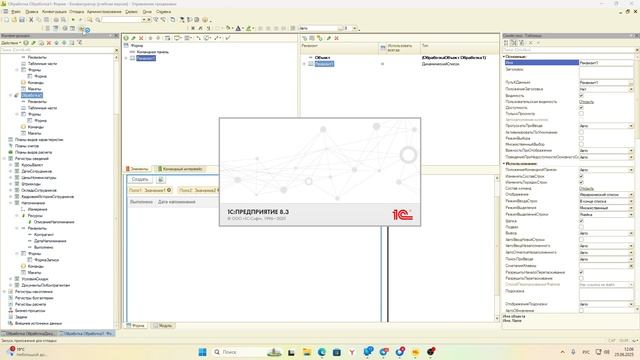640x360 pixels.
Task: Move form element up arrow icon
Action: point(150,38)
